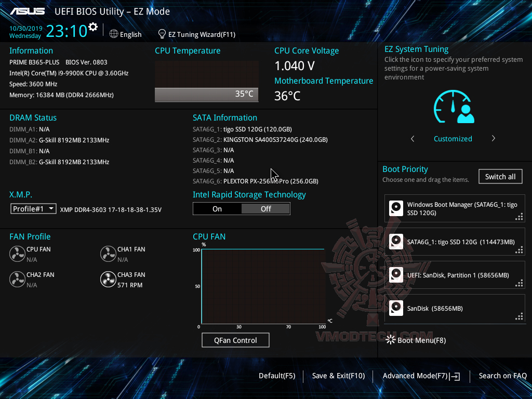Open the X.M.P. Profile#1 dropdown
The image size is (532, 399).
pyautogui.click(x=33, y=209)
